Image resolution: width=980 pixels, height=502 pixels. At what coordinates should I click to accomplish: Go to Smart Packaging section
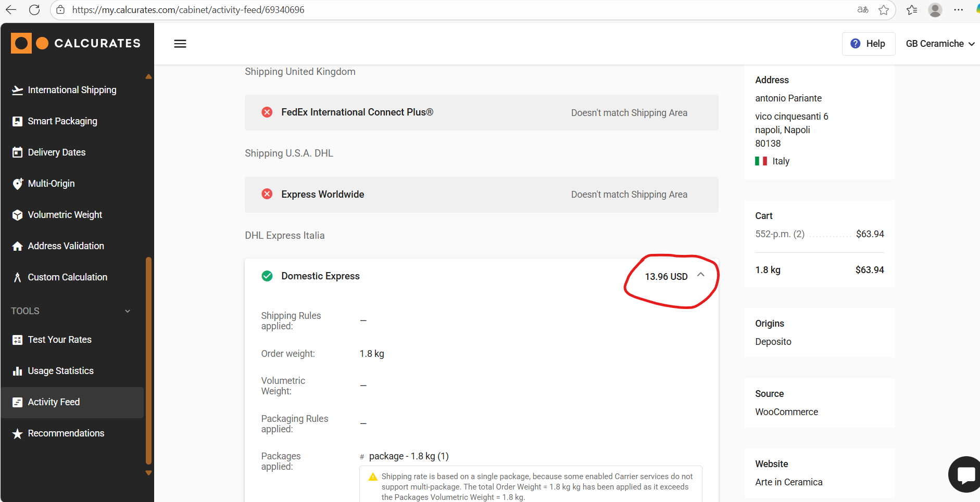click(x=62, y=121)
